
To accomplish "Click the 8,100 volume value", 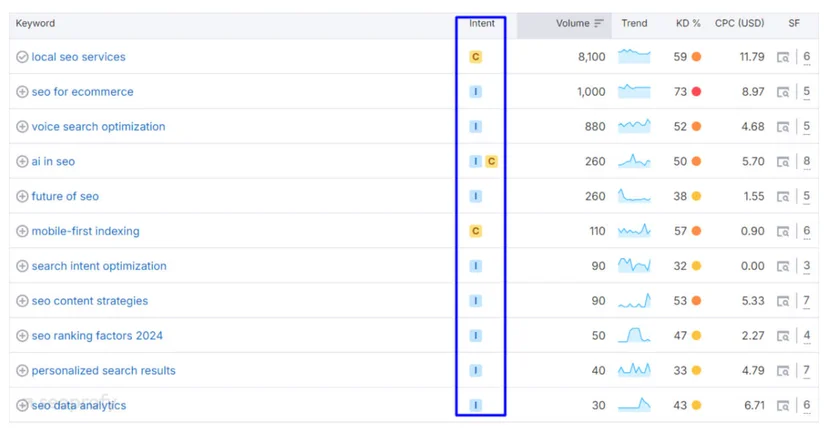I will pos(591,57).
